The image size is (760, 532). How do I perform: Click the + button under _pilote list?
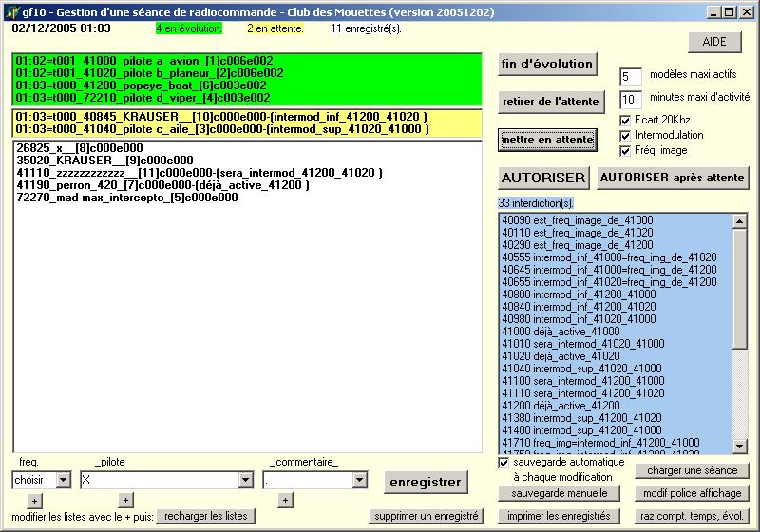coord(126,500)
